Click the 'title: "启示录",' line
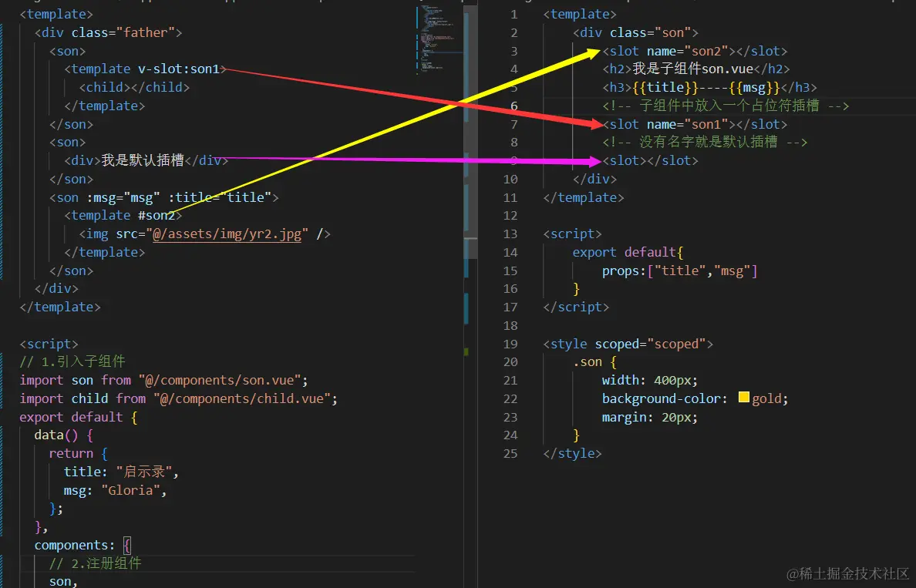This screenshot has height=588, width=916. [122, 472]
